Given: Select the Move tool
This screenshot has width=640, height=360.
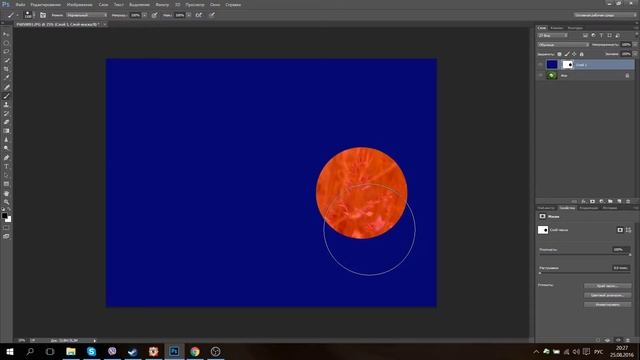Looking at the screenshot, I should pos(6,34).
